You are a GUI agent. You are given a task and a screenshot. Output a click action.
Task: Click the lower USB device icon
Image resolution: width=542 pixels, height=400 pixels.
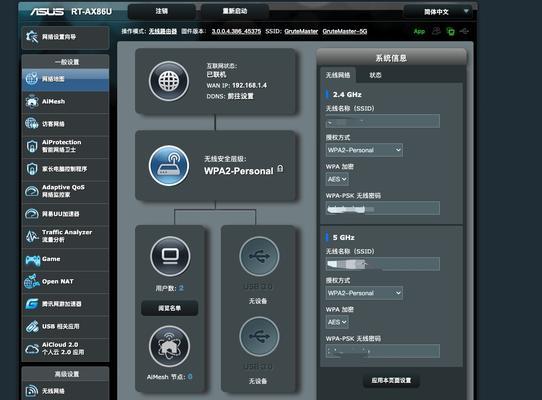click(259, 336)
